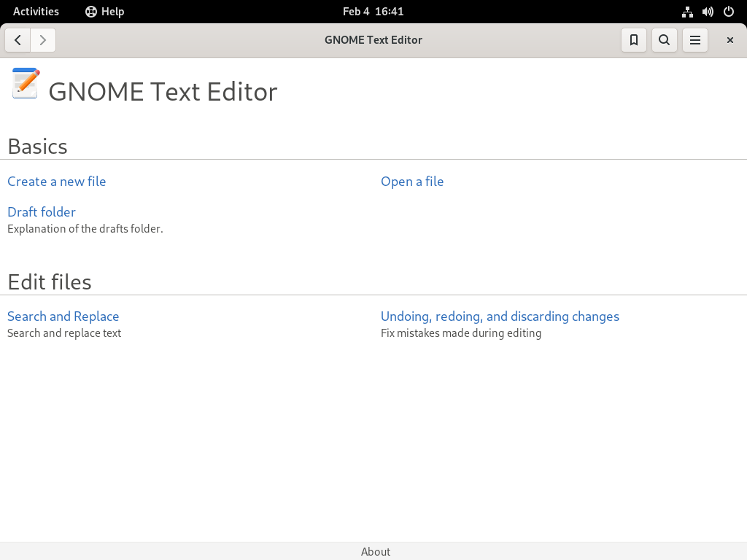The height and width of the screenshot is (560, 747).
Task: Open the Activities overview
Action: point(36,12)
